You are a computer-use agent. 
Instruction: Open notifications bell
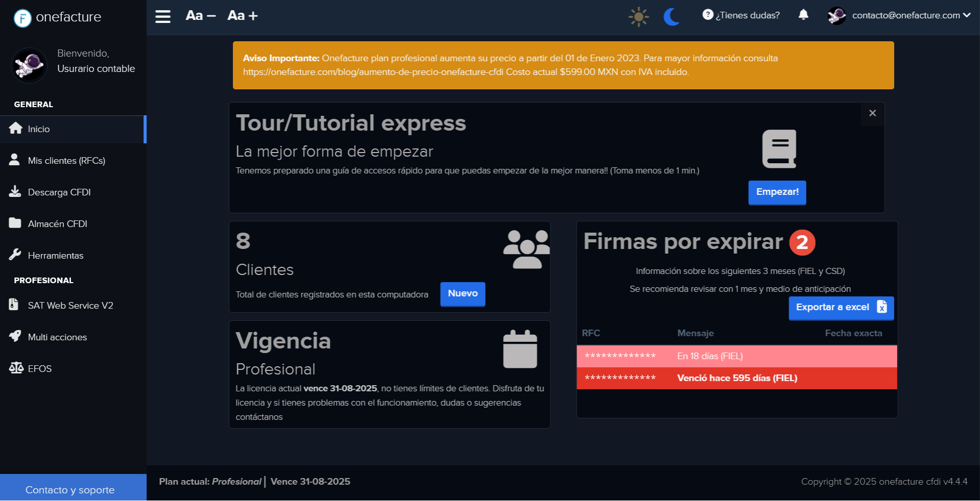803,15
